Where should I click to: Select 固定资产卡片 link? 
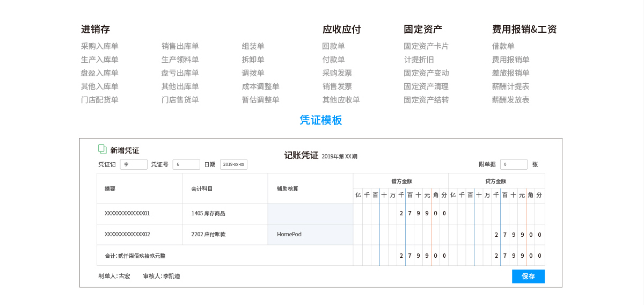tap(426, 46)
